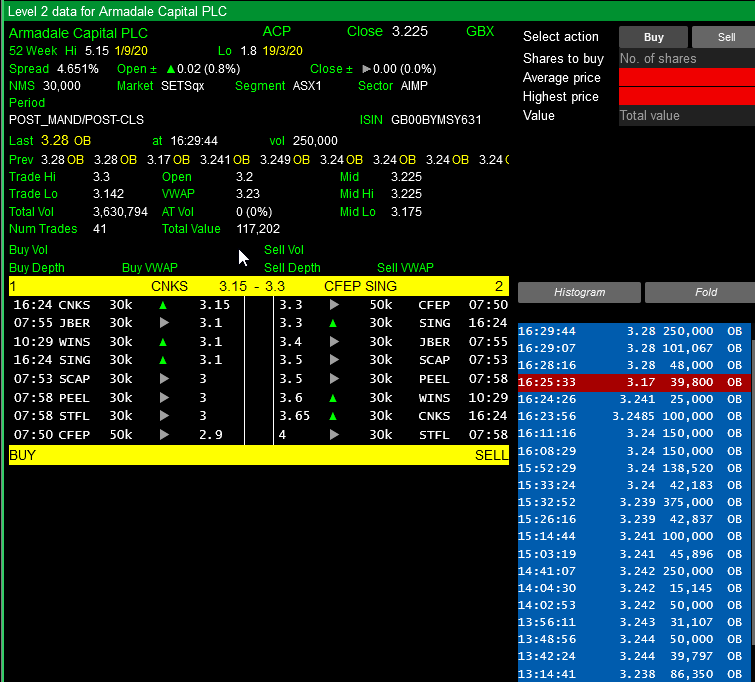Click the VWAP value 3.23
This screenshot has height=682, width=755.
click(x=248, y=194)
